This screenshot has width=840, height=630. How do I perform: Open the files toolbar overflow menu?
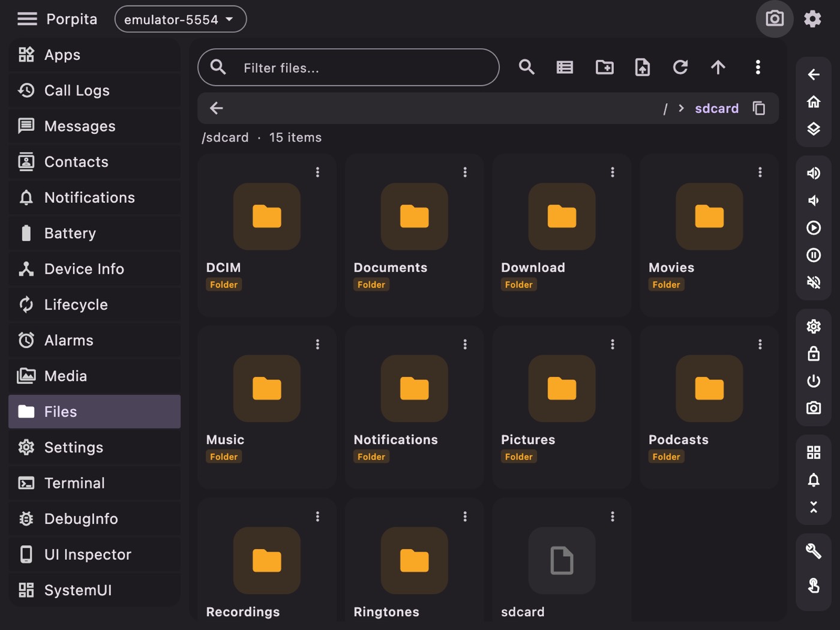point(758,67)
